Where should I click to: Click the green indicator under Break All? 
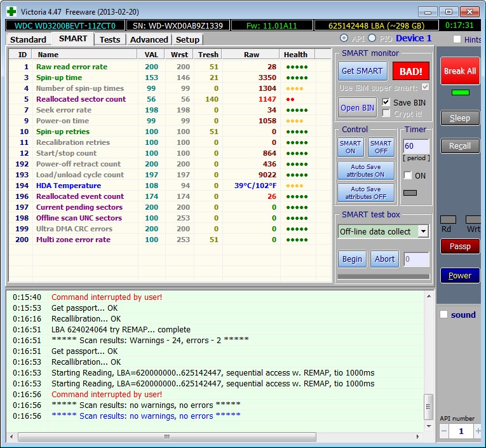point(461,92)
